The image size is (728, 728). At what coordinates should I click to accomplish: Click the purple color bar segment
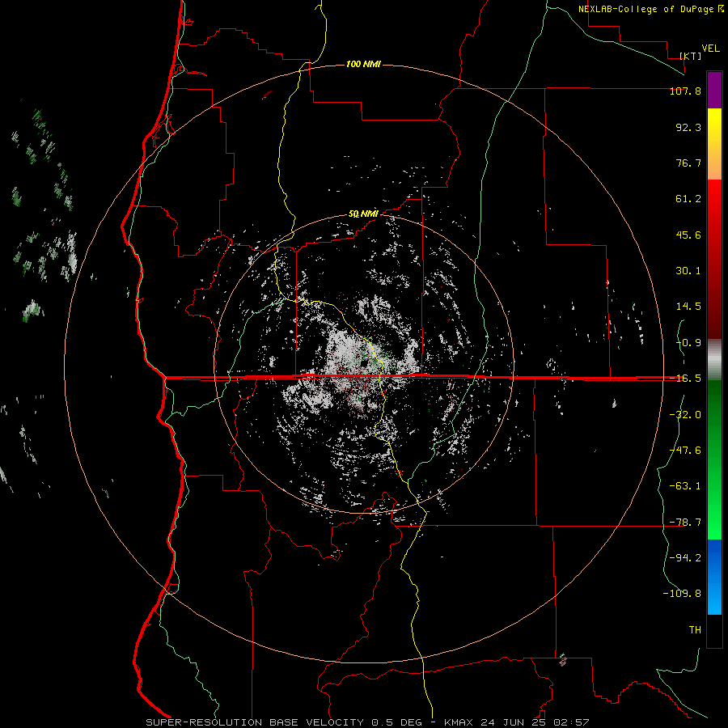714,90
